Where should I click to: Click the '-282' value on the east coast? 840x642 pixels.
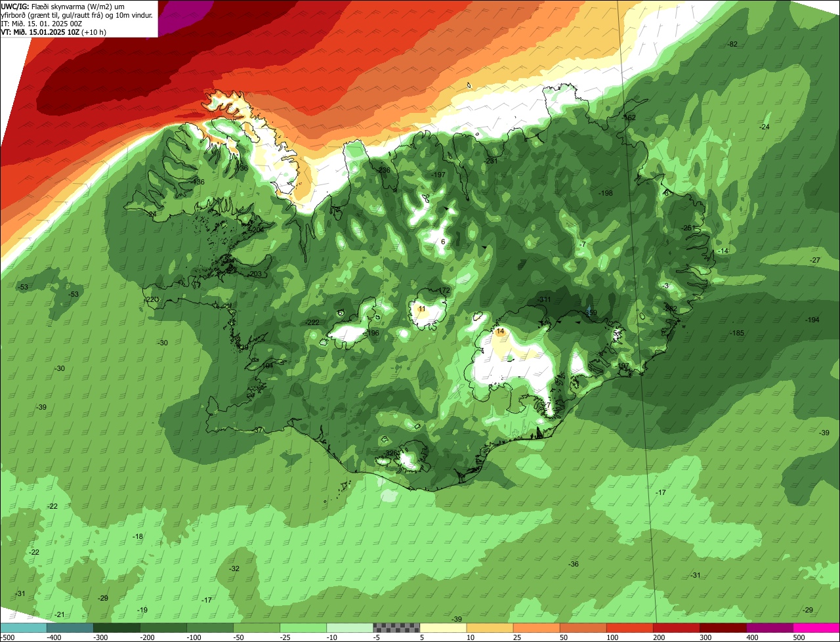tap(670, 309)
